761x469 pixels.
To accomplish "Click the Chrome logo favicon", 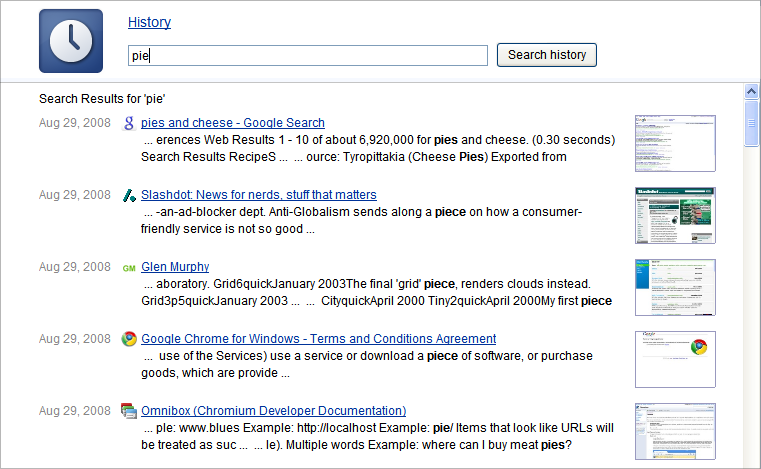I will click(129, 339).
